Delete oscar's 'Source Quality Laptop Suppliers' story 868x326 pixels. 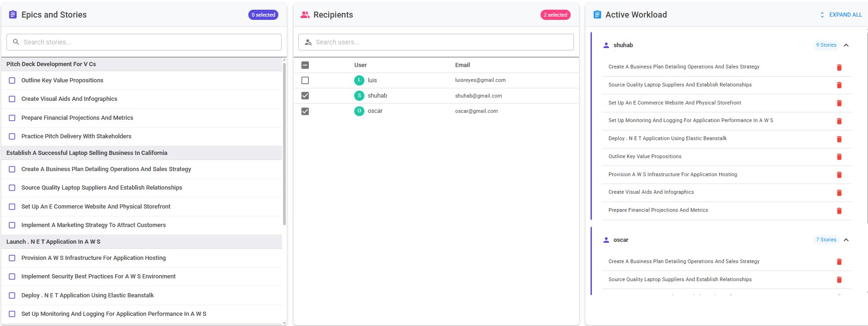pos(839,280)
